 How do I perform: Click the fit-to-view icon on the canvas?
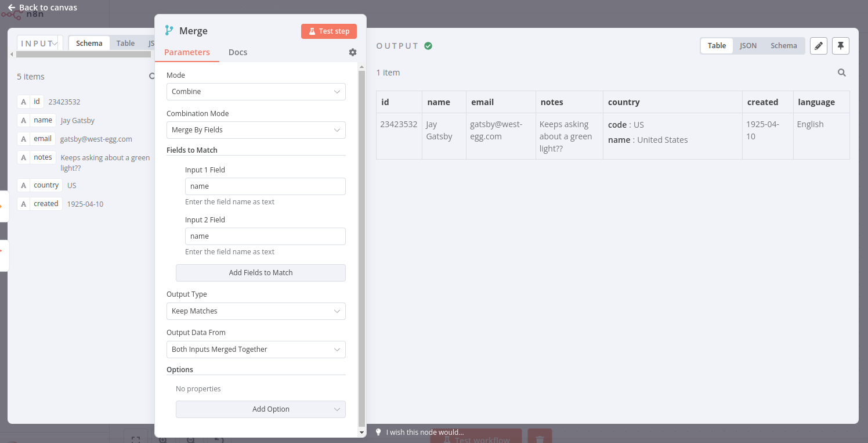[135, 440]
